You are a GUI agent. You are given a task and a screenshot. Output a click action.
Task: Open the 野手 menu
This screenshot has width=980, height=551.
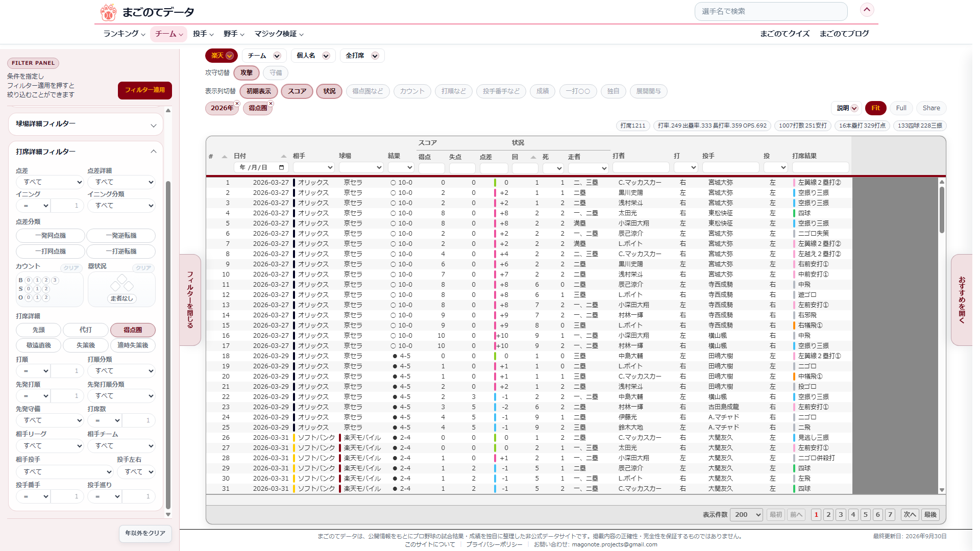point(234,34)
